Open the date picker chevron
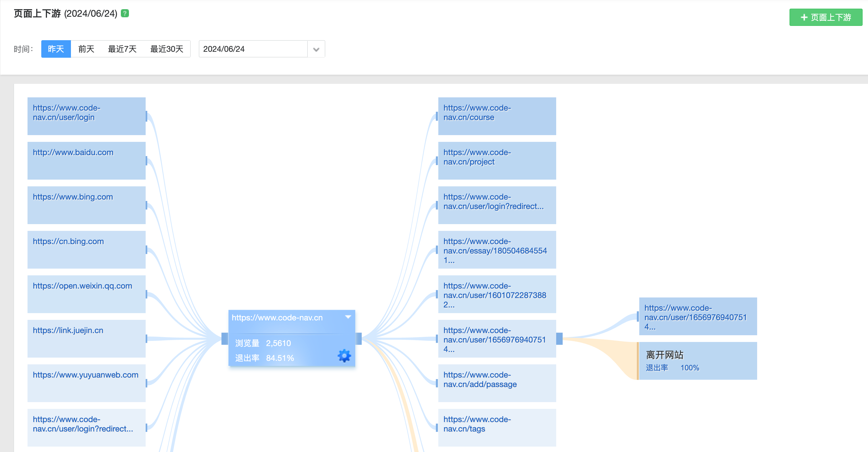 (x=316, y=49)
